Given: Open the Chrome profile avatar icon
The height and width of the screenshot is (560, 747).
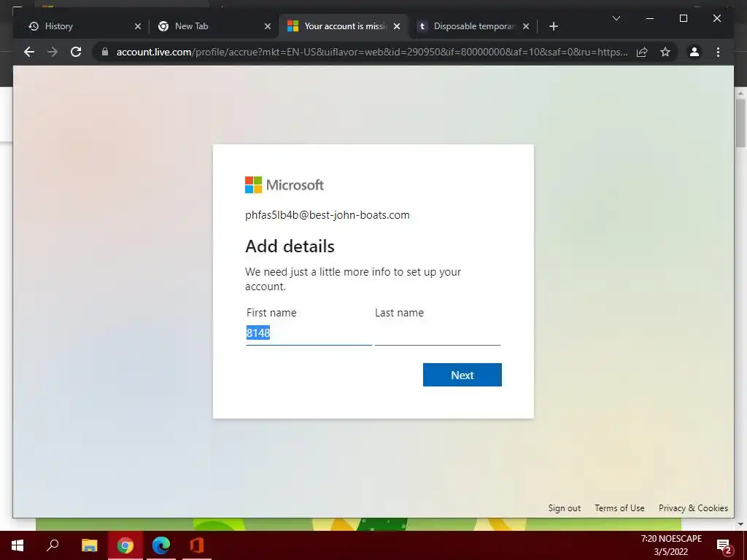Looking at the screenshot, I should 694,52.
